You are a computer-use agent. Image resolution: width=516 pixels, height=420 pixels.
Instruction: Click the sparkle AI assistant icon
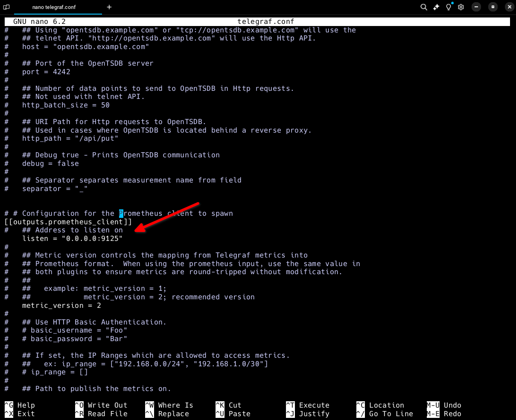pyautogui.click(x=436, y=7)
